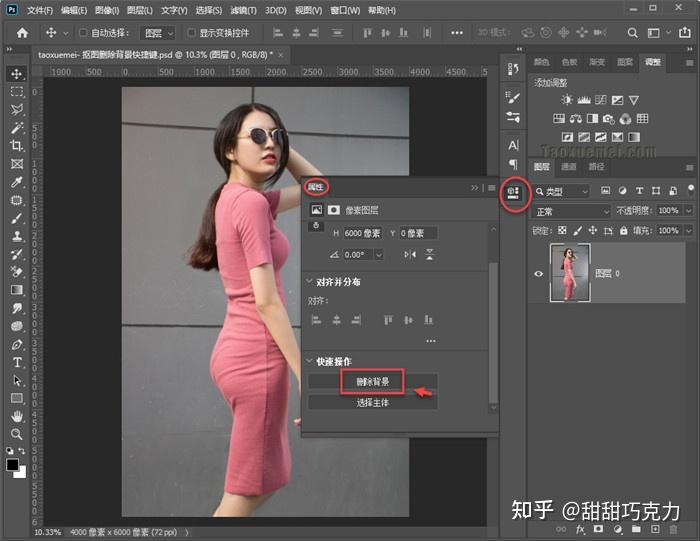Click more align options dots in Properties
The image size is (700, 541).
[x=430, y=341]
